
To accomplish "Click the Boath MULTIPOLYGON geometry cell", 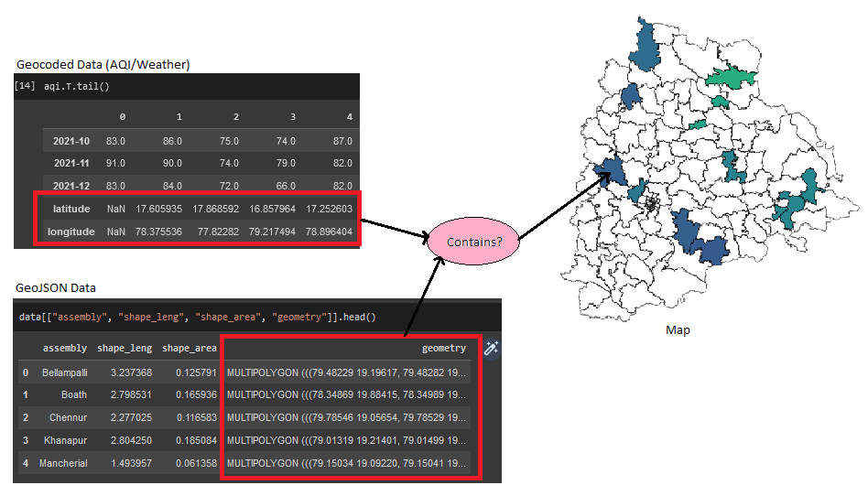I will point(346,394).
